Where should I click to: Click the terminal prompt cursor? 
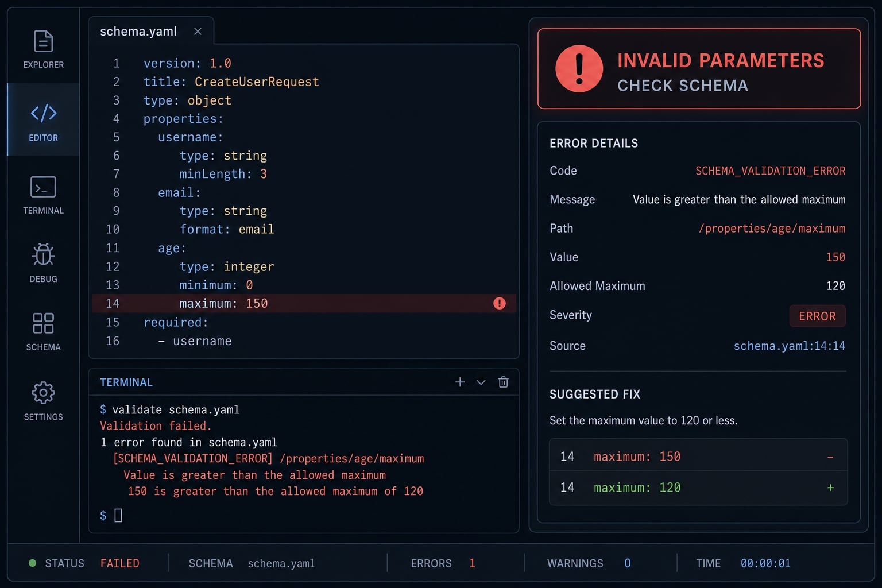point(118,515)
